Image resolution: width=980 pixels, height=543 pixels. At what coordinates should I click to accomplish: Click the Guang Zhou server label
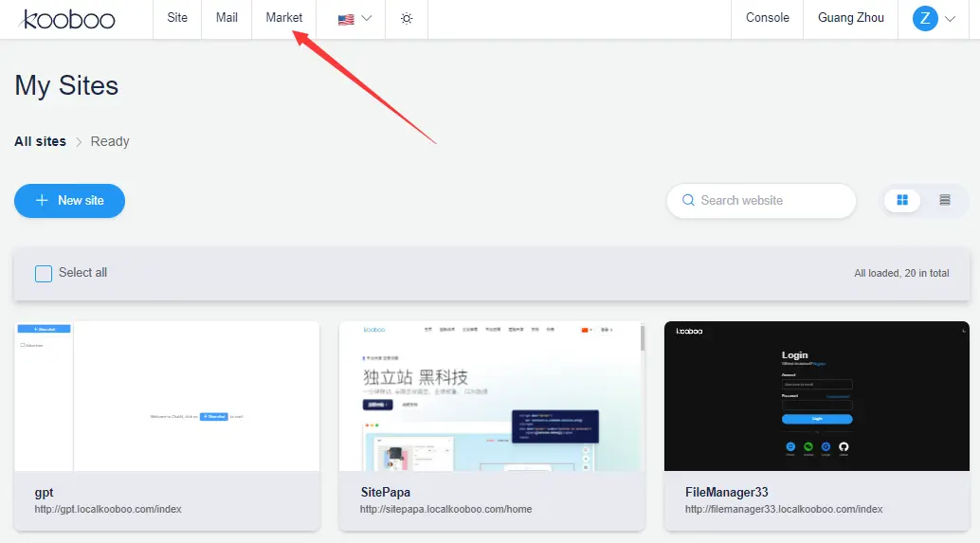click(x=851, y=18)
